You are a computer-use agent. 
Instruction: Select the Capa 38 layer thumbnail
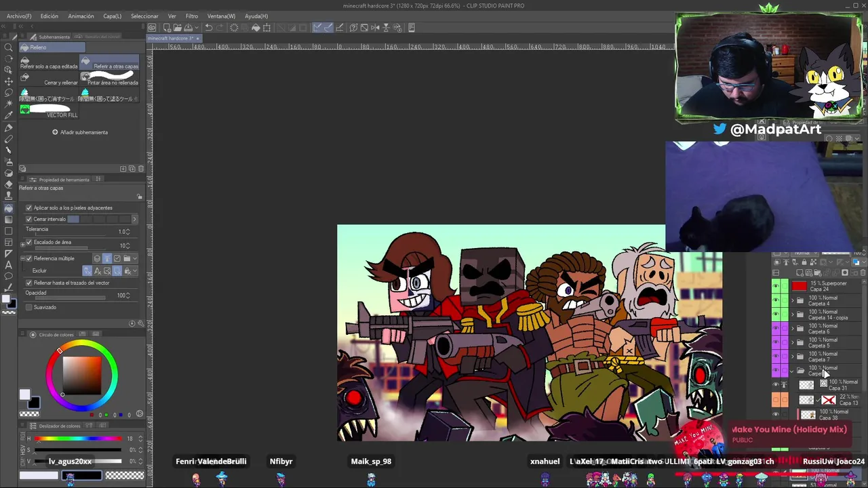pos(808,415)
